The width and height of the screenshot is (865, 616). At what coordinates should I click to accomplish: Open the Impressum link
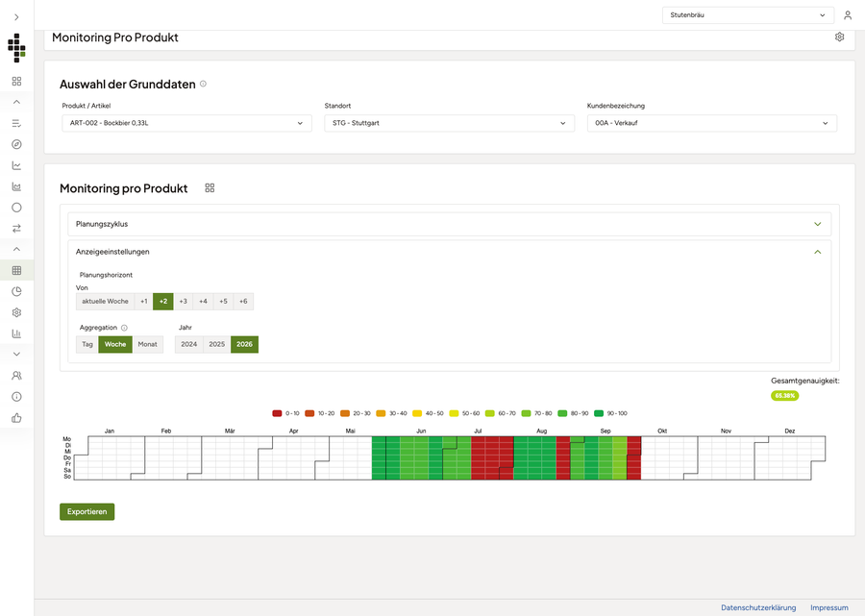[x=829, y=607]
